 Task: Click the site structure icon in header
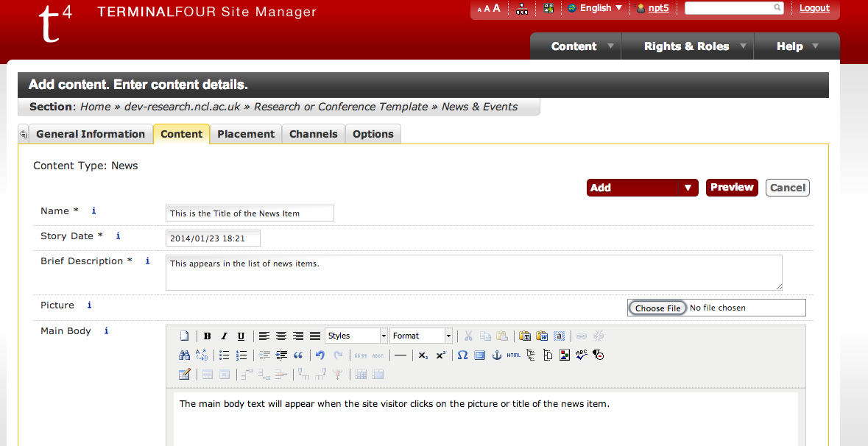(522, 9)
